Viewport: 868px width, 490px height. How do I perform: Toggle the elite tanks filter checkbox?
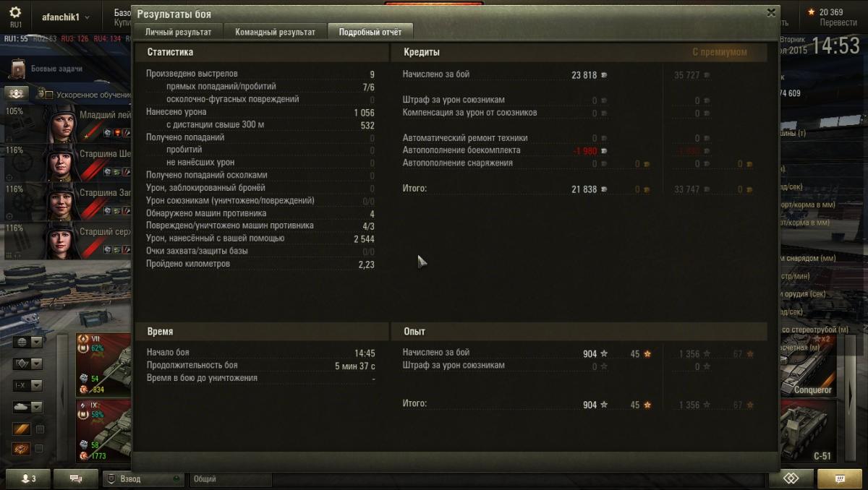[40, 449]
